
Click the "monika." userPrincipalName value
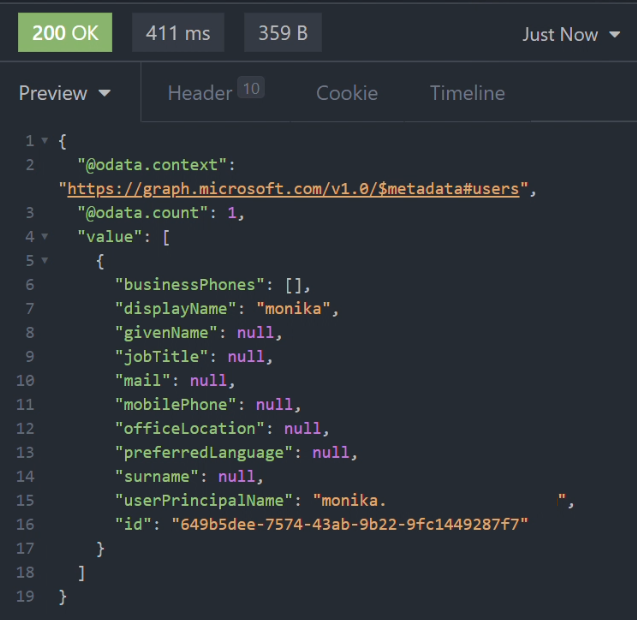point(440,501)
